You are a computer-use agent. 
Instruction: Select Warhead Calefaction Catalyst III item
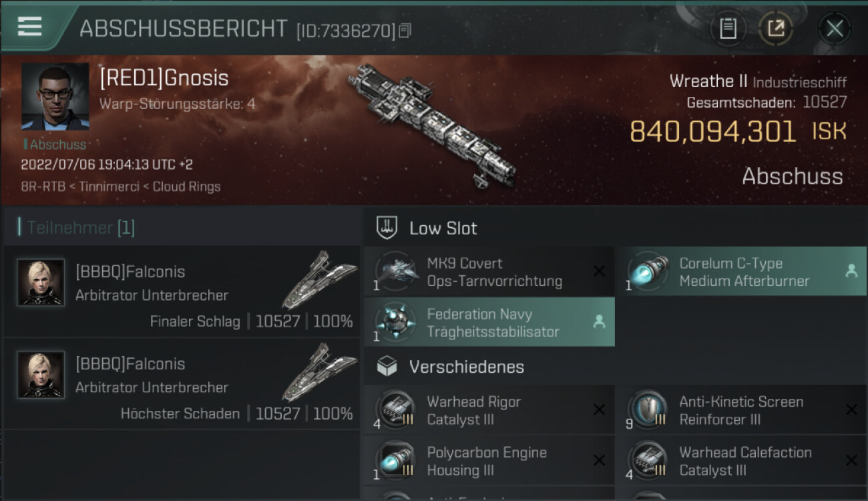(741, 461)
